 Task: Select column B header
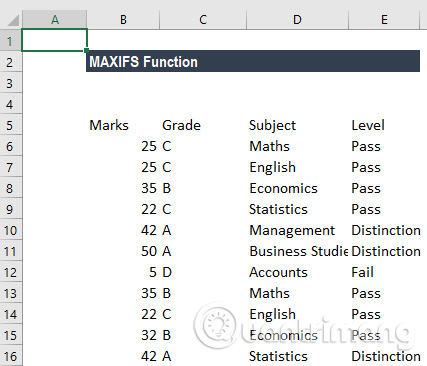point(123,19)
